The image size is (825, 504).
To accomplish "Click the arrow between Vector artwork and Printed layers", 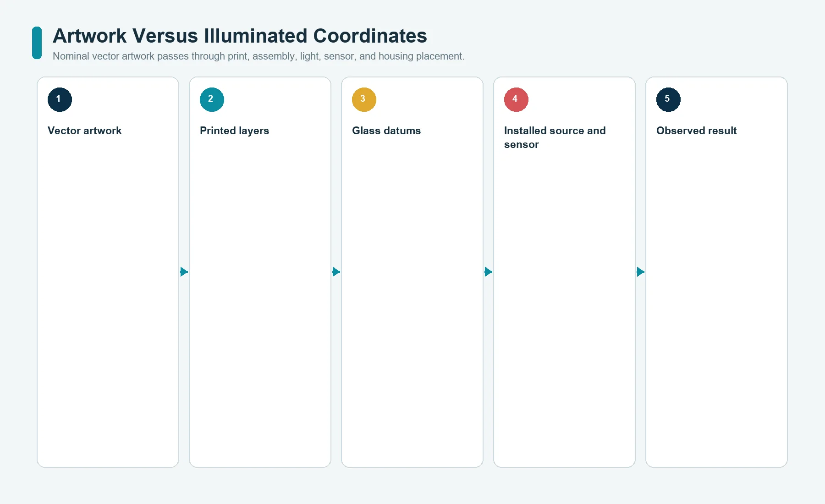I will click(x=184, y=272).
